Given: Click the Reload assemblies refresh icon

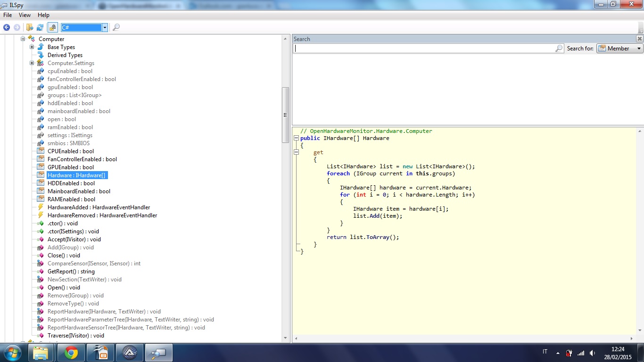Looking at the screenshot, I should click(40, 27).
